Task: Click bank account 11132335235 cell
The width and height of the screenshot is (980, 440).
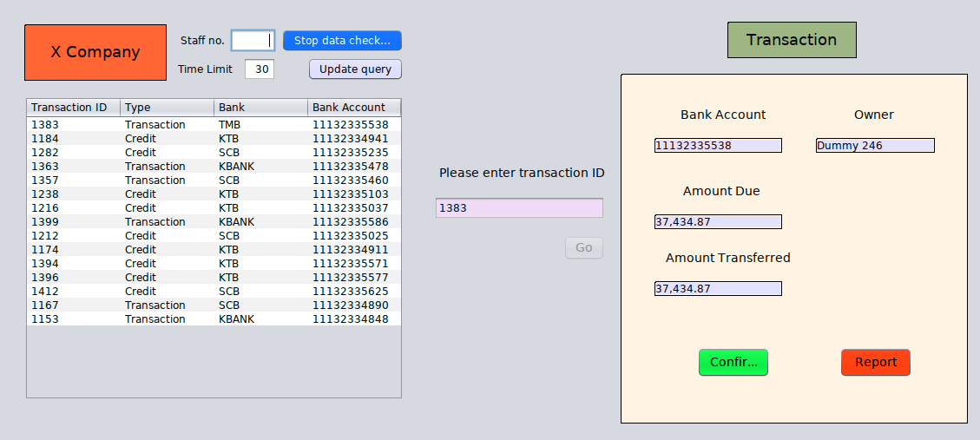Action: (354, 153)
